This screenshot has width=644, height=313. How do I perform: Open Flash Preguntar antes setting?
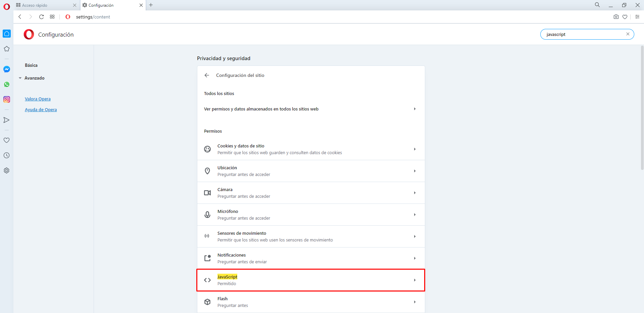311,302
